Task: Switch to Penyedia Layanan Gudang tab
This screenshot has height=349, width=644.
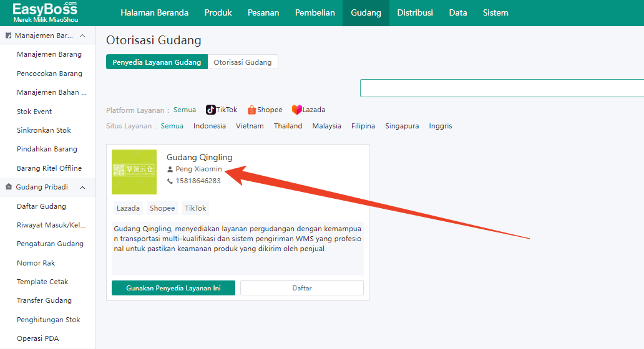Action: point(157,62)
